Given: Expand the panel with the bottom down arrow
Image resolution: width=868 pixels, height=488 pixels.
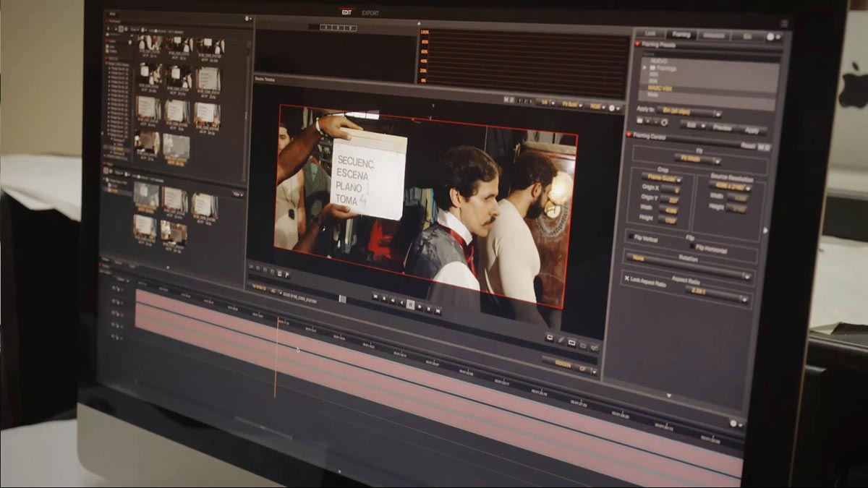Looking at the screenshot, I should [668, 395].
